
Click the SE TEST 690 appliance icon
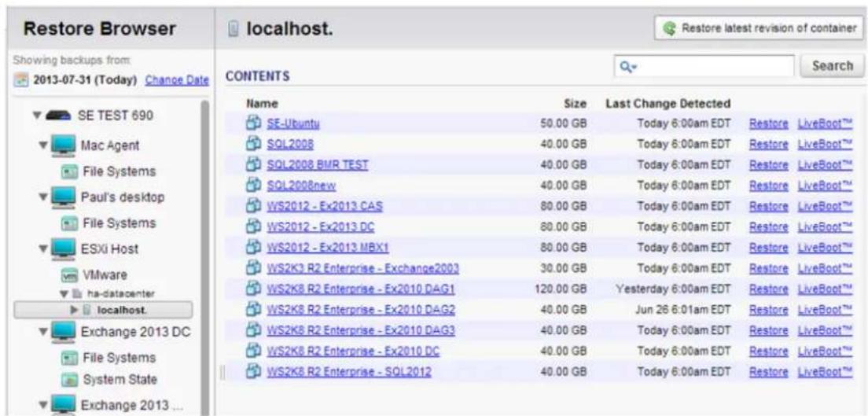59,116
